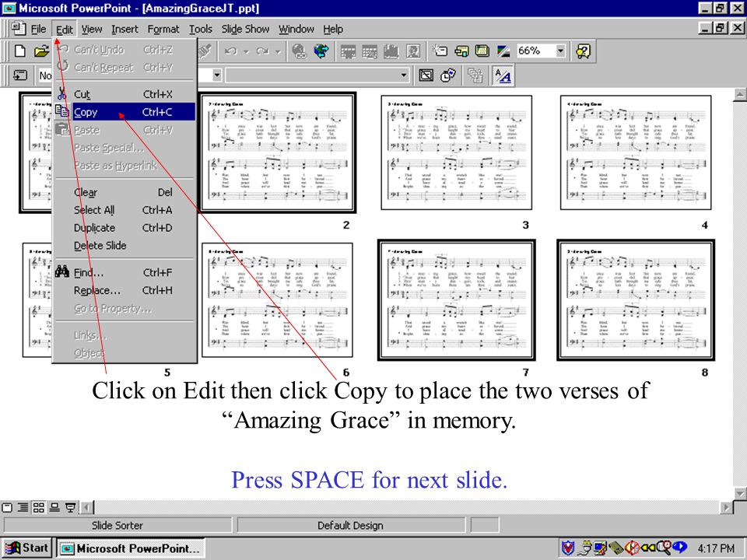This screenshot has width=747, height=560.
Task: Choose Select All from Edit menu
Action: [x=124, y=210]
